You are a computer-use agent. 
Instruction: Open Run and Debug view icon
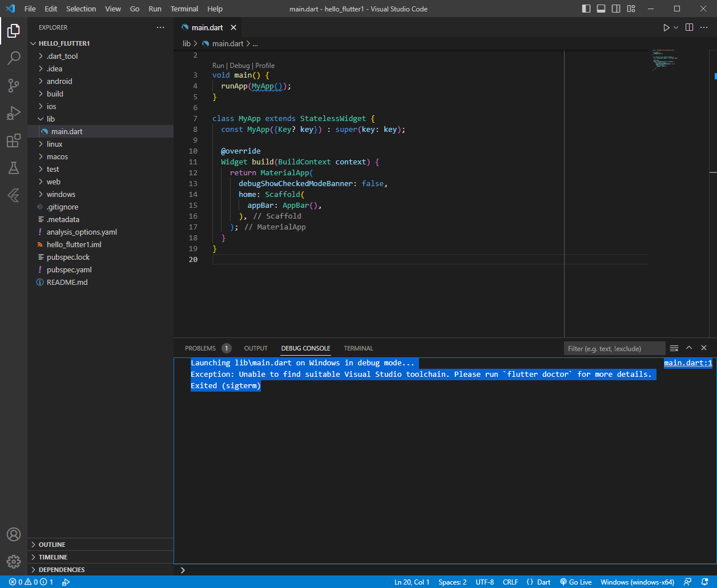tap(14, 113)
